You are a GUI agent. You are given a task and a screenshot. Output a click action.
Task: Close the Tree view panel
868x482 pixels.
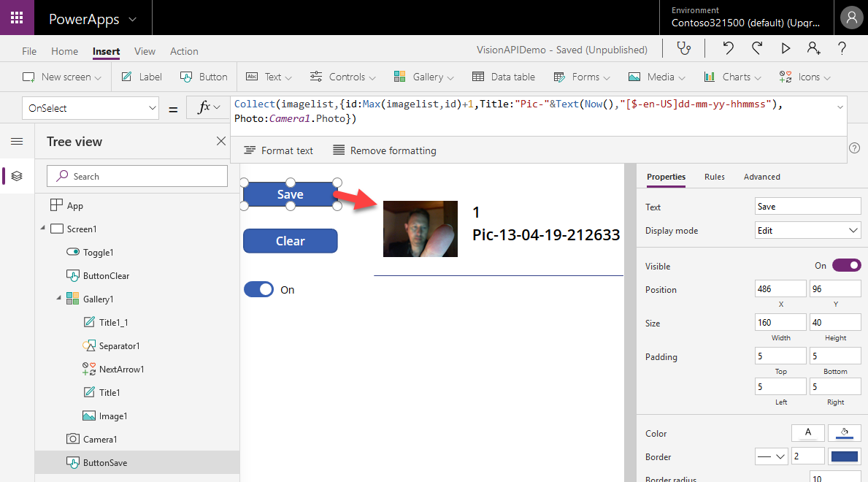[x=221, y=142]
